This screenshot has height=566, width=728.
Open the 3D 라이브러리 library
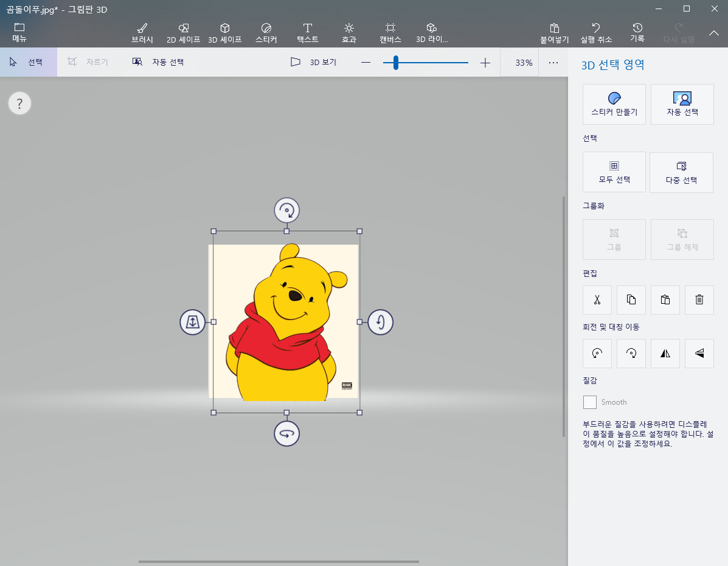(x=432, y=33)
